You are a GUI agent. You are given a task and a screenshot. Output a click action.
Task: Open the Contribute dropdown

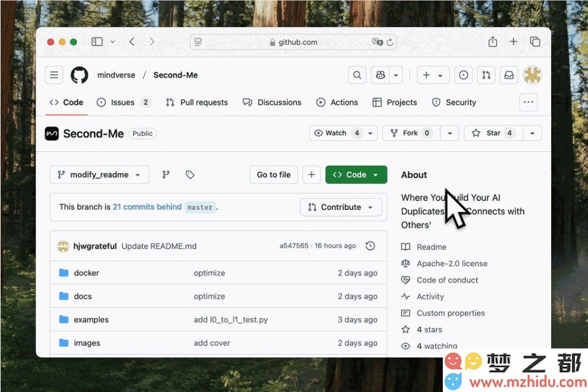pos(341,207)
